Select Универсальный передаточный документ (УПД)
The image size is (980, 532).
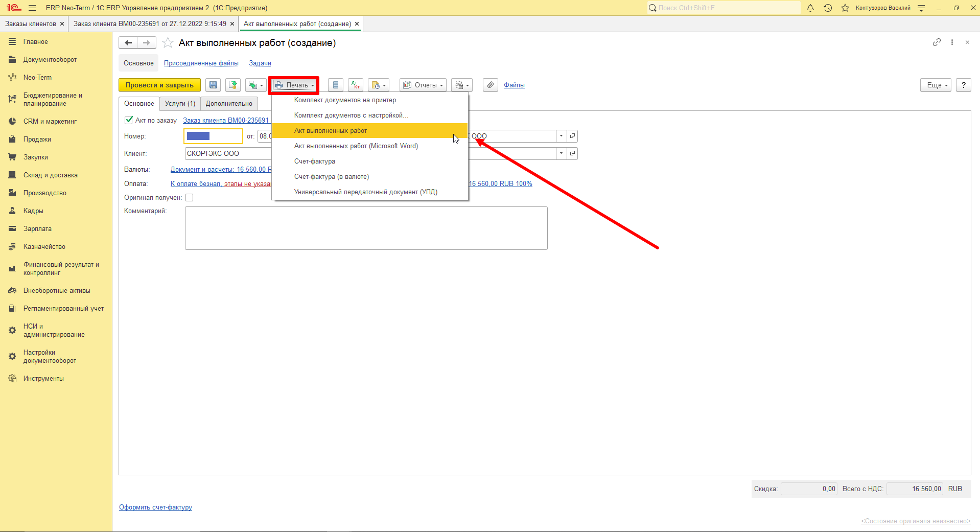370,192
